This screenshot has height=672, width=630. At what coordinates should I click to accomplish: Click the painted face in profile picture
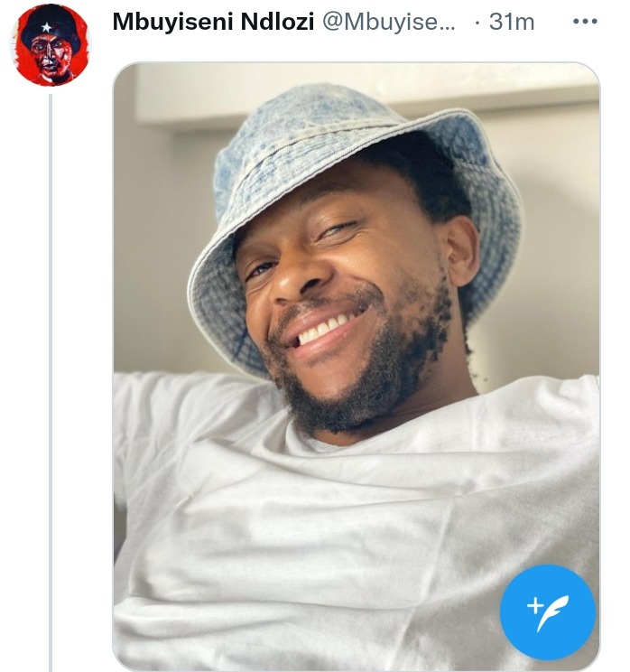pos(51,55)
